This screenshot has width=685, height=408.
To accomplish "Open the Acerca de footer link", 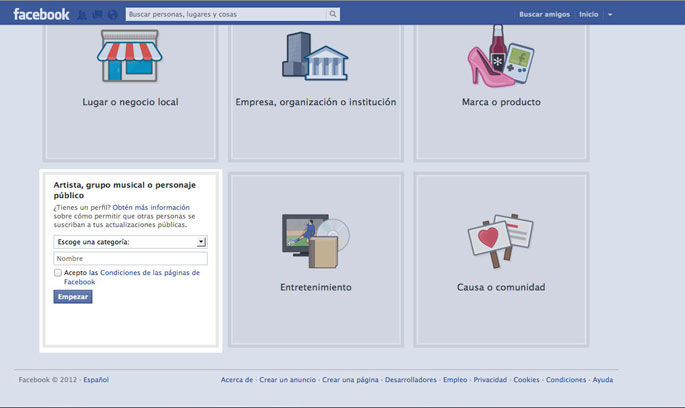I will [237, 380].
